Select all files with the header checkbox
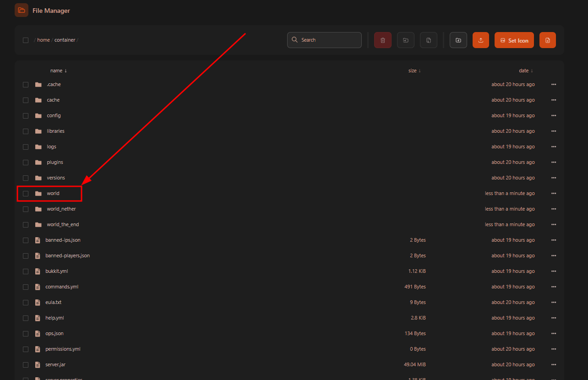 (x=26, y=40)
